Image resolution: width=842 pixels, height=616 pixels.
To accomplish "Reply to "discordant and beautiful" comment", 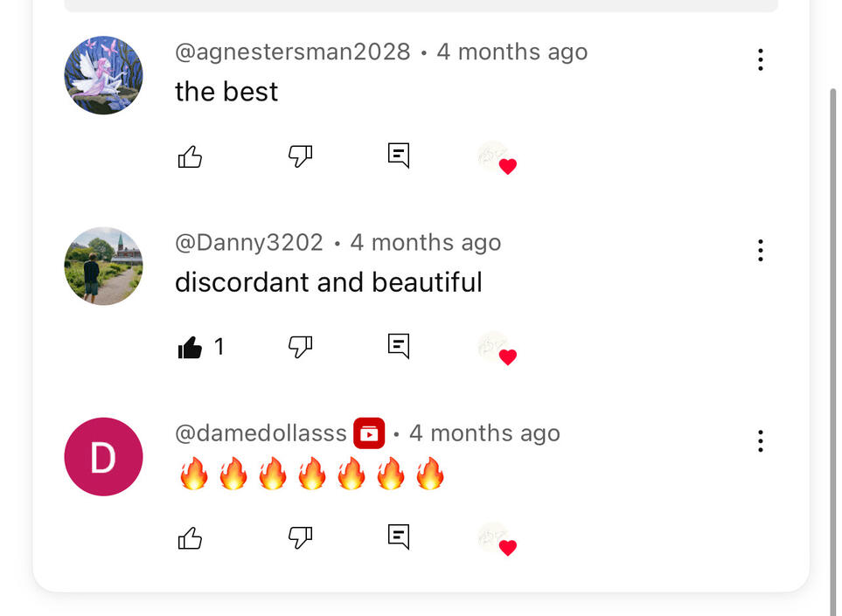I will 399,346.
